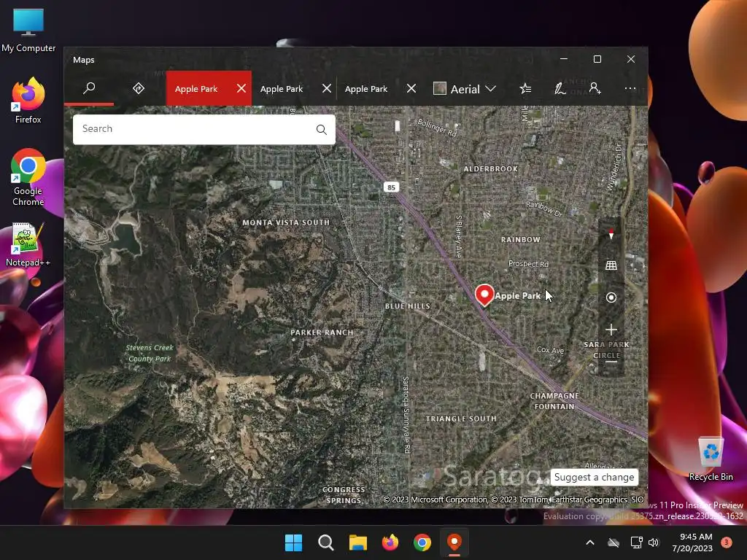This screenshot has width=747, height=560.
Task: Minimize the Maps window
Action: [564, 59]
